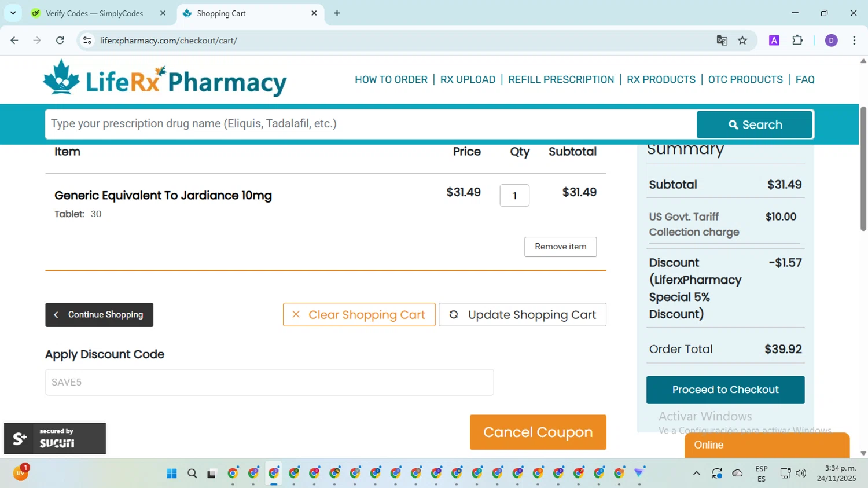
Task: Click the -$1.57 discount amount
Action: 785,263
